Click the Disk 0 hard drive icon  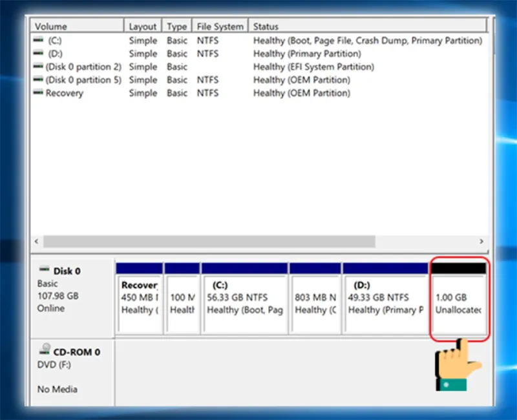click(x=44, y=269)
